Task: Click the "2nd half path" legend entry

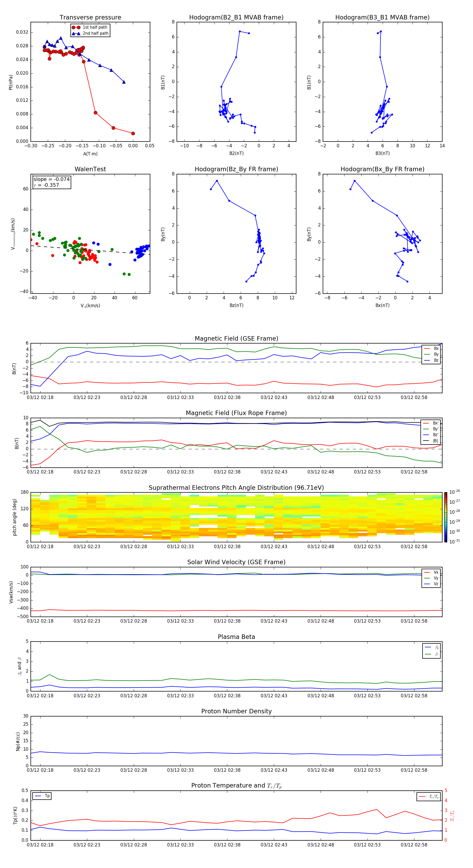Action: click(x=90, y=33)
